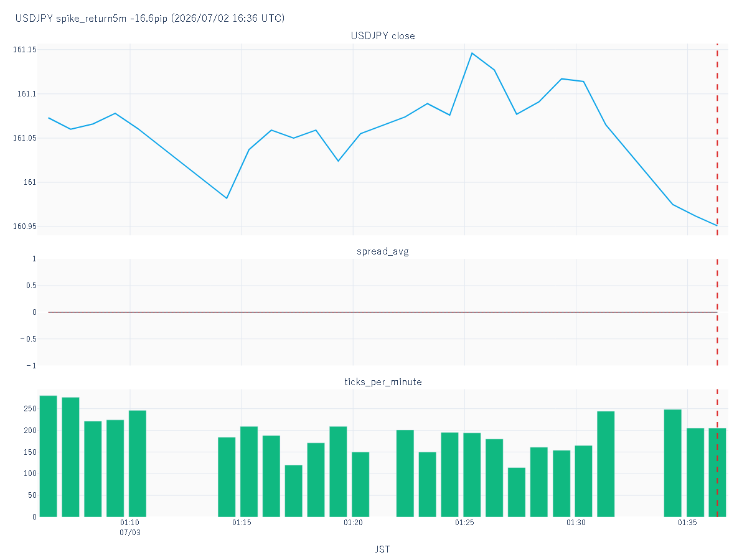The width and height of the screenshot is (747, 560).
Task: Click the ticks_per_minute subplot title
Action: click(383, 381)
